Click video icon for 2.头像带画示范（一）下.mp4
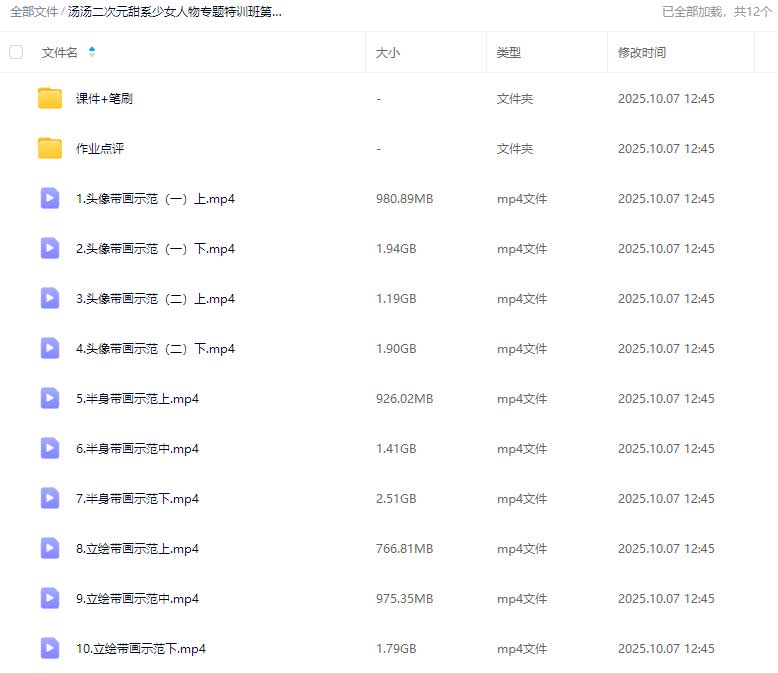 click(x=50, y=248)
